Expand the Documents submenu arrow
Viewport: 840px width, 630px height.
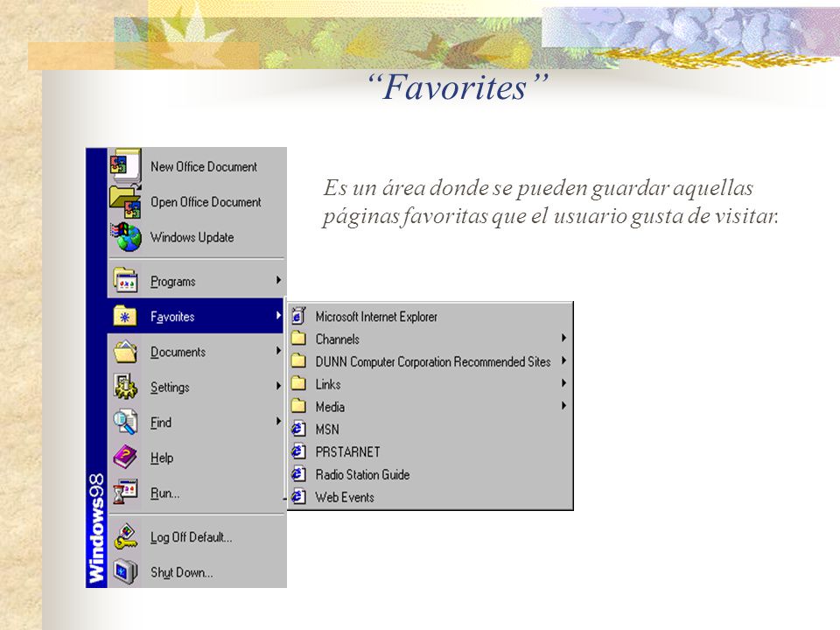278,351
